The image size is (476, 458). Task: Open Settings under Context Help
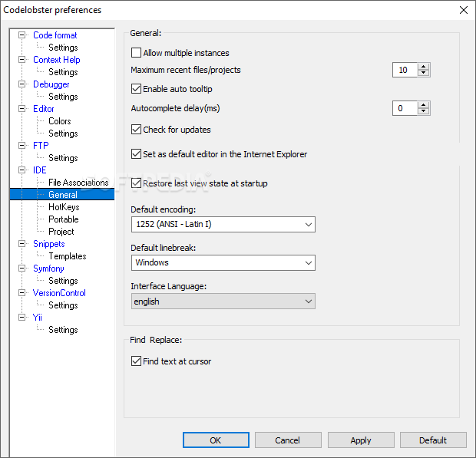63,72
